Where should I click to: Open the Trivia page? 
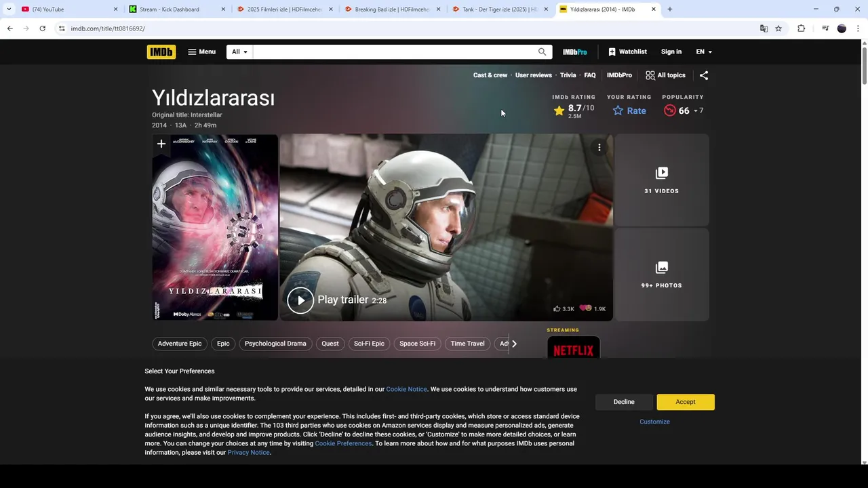[568, 75]
